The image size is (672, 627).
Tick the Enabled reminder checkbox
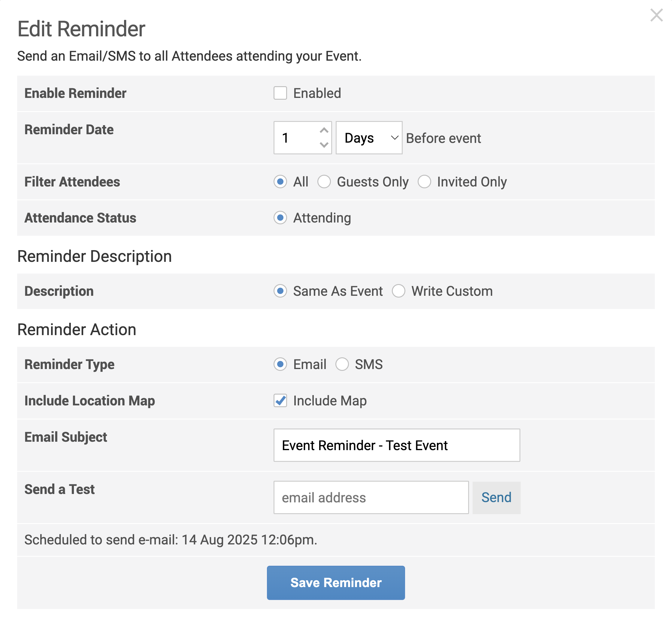(280, 93)
